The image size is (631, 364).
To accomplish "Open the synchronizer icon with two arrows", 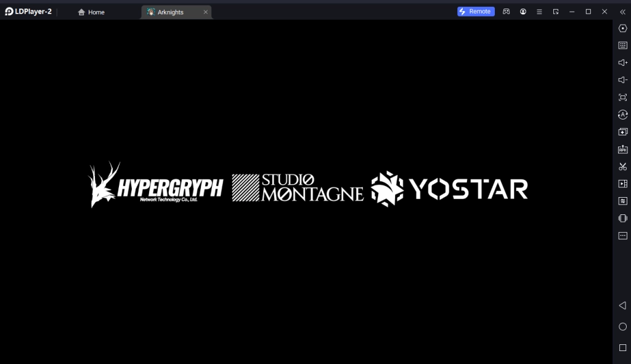I will click(x=622, y=201).
